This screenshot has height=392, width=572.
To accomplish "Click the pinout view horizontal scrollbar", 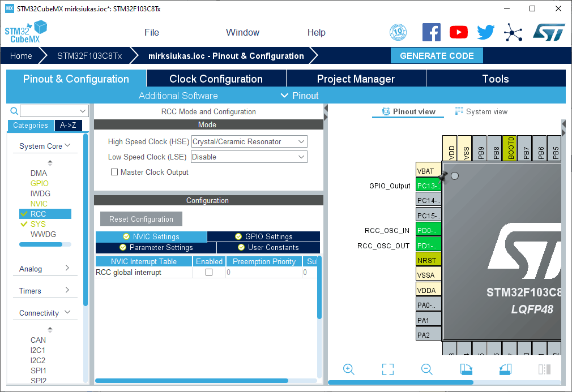I will coord(400,382).
